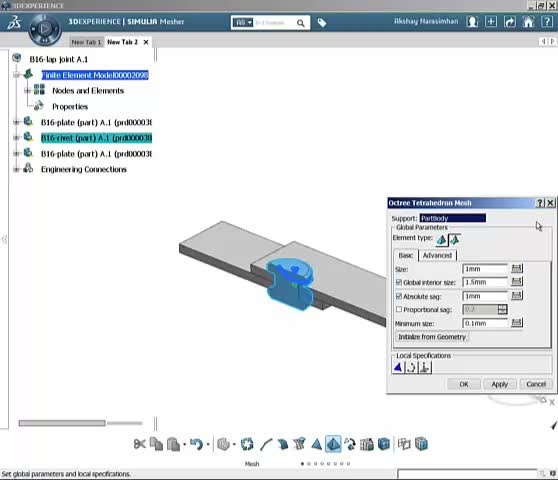Viewport: 558px width, 480px height.
Task: Click the Home icon in top bar
Action: click(528, 22)
